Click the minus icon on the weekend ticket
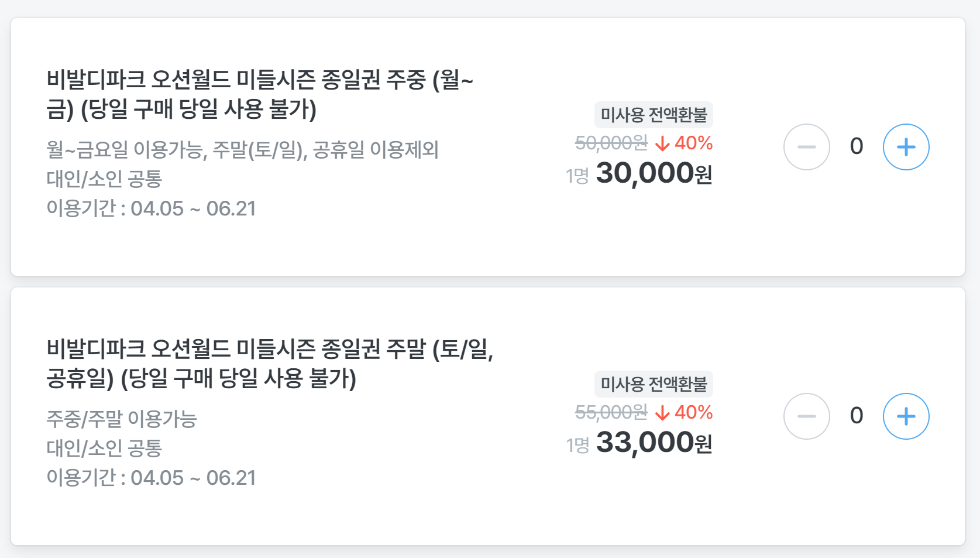The width and height of the screenshot is (980, 558). (x=807, y=416)
